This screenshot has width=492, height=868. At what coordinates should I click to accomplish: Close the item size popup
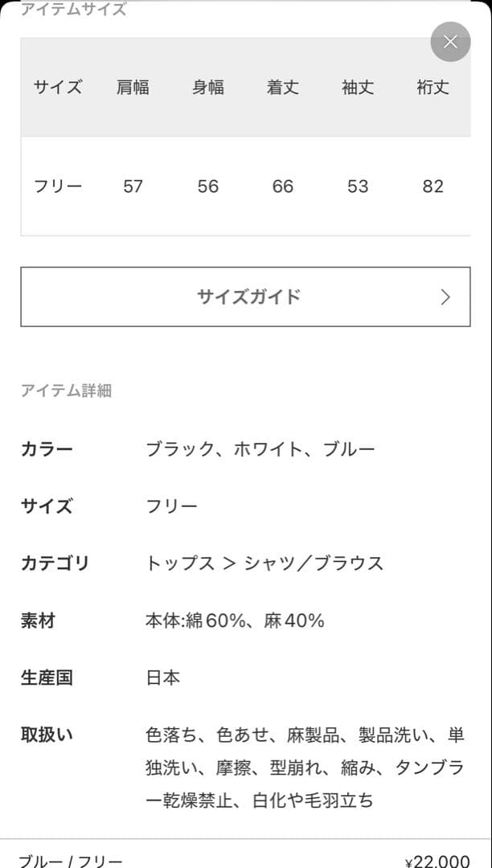pyautogui.click(x=450, y=42)
